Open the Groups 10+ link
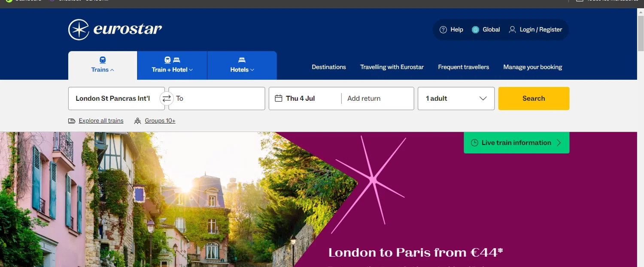Viewport: 644px width, 267px height. click(160, 121)
